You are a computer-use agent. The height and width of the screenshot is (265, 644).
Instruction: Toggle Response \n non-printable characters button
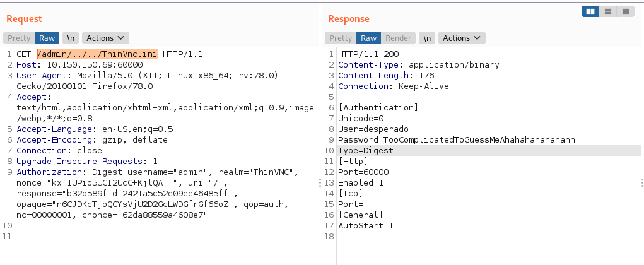427,38
